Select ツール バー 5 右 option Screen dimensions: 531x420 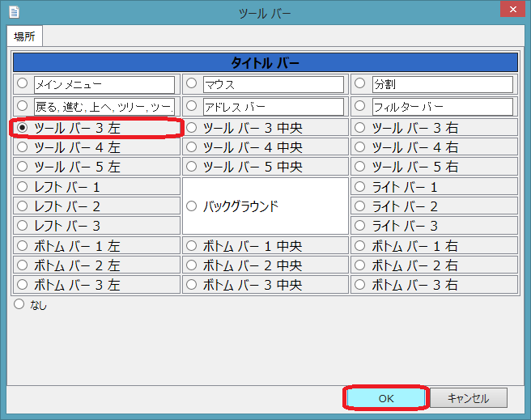361,167
